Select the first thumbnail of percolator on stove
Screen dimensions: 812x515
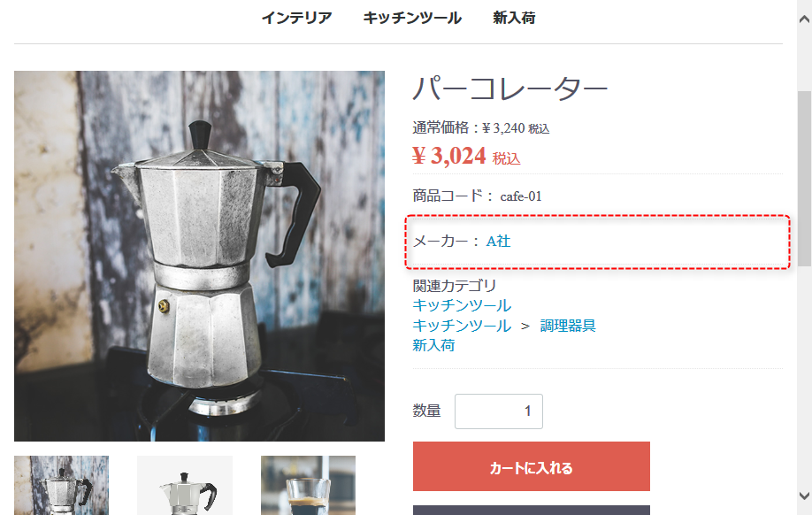point(62,486)
